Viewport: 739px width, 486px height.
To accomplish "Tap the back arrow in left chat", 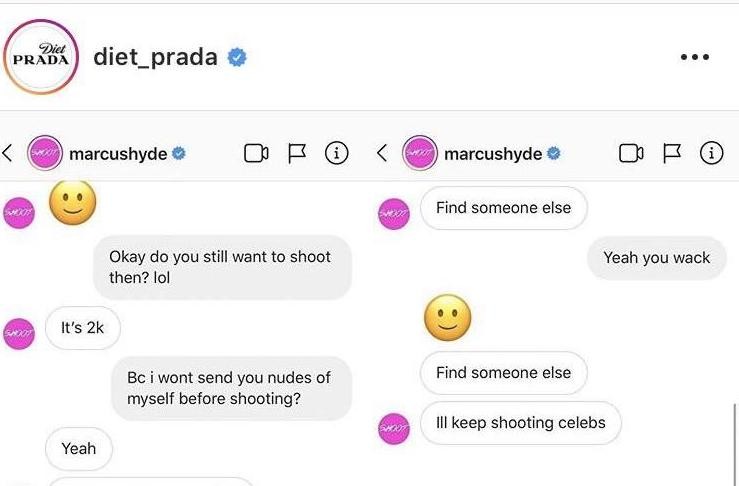I will point(8,153).
